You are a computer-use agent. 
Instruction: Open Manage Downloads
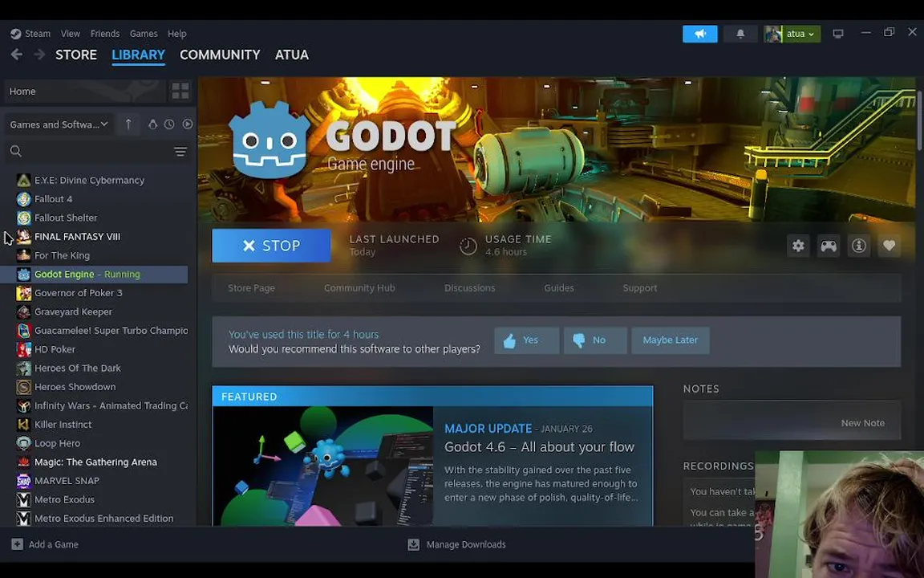tap(456, 544)
